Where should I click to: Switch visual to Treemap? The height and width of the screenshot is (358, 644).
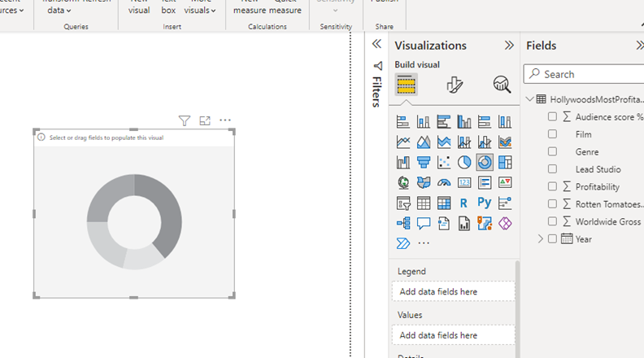pos(505,163)
